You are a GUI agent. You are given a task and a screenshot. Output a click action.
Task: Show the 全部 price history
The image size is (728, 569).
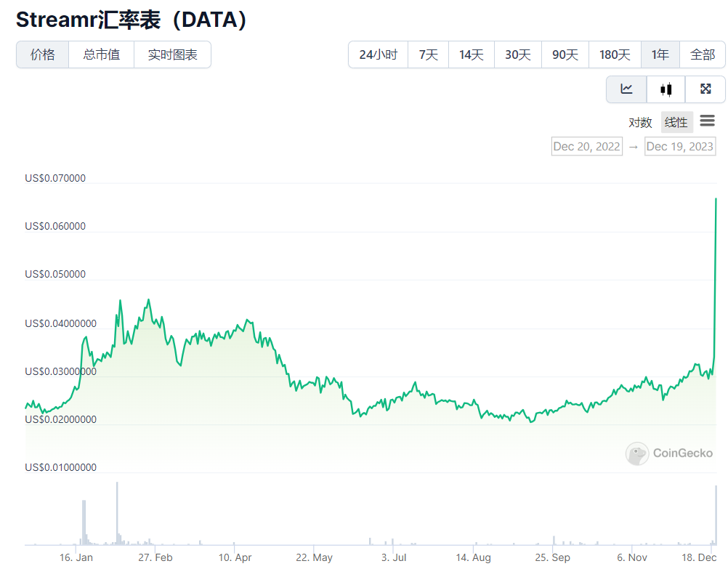703,54
